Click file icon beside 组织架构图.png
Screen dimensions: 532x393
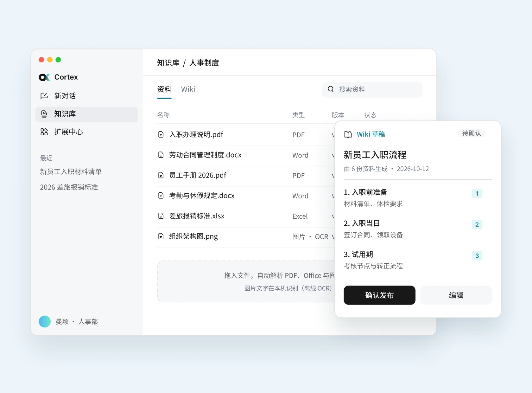(161, 236)
